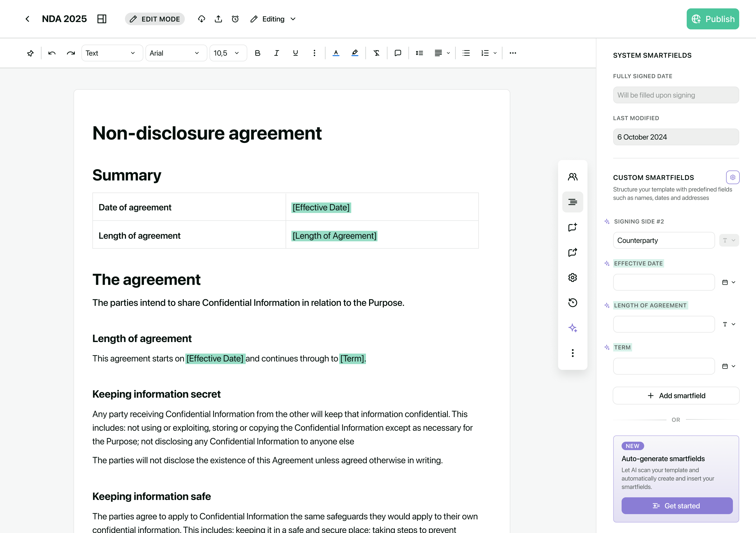Viewport: 756px width, 533px height.
Task: Open the Text paragraph style dropdown
Action: click(x=112, y=53)
